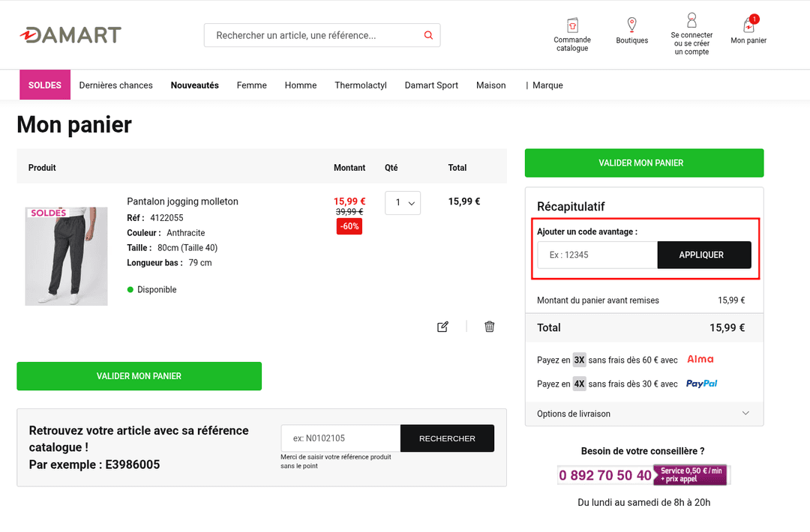Click the Anthracite colour value
This screenshot has width=810, height=532.
click(x=185, y=233)
